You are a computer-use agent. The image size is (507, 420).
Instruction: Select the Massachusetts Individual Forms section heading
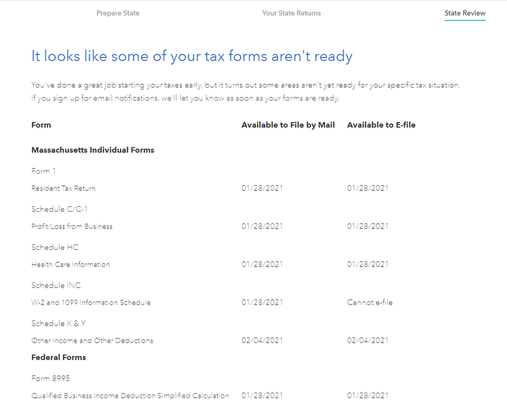point(93,150)
